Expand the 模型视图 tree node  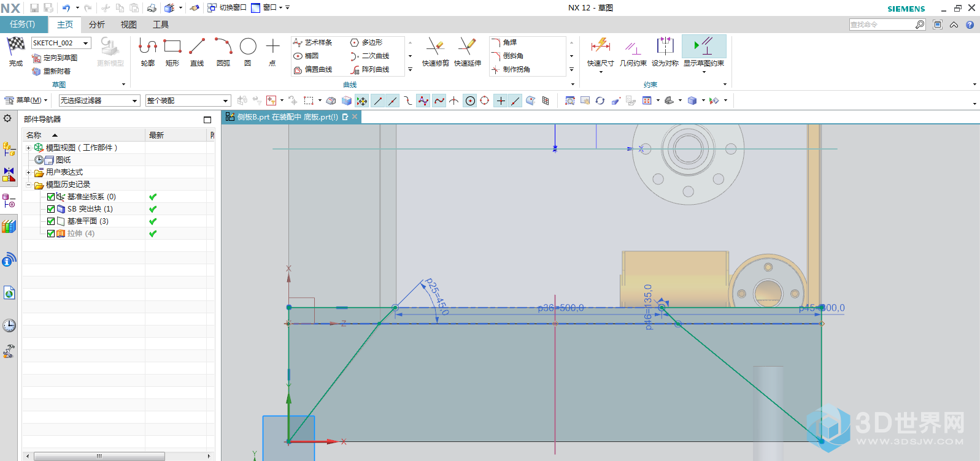(28, 148)
